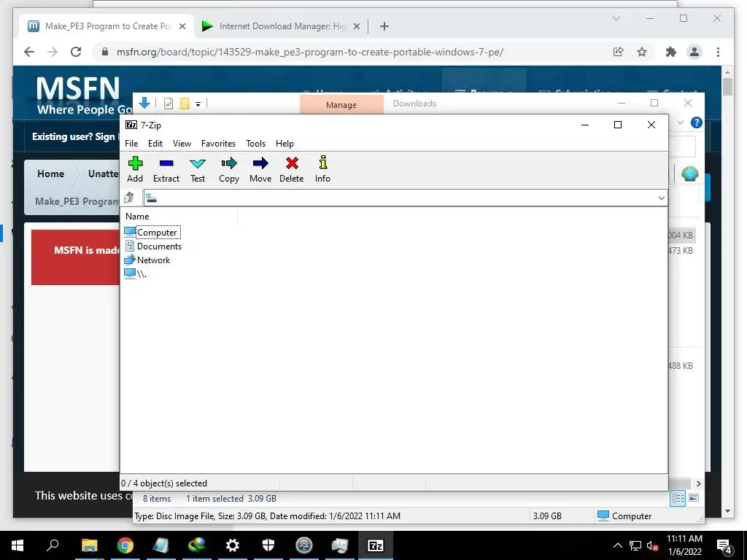
Task: Expand the 7-Zip address bar dropdown
Action: 661,198
